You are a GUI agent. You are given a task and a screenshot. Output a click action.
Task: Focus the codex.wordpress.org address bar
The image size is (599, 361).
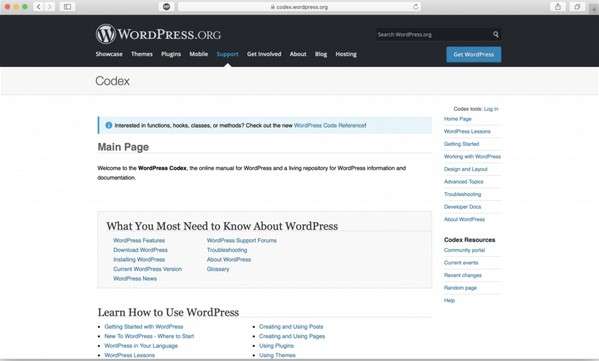(x=300, y=6)
